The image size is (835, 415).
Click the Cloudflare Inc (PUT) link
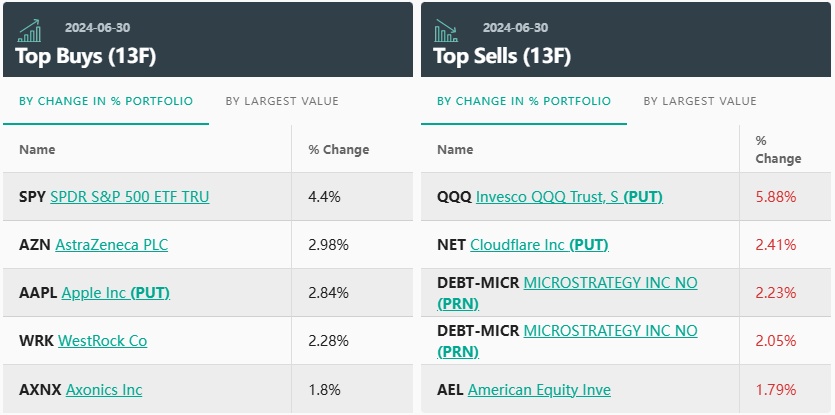[539, 245]
